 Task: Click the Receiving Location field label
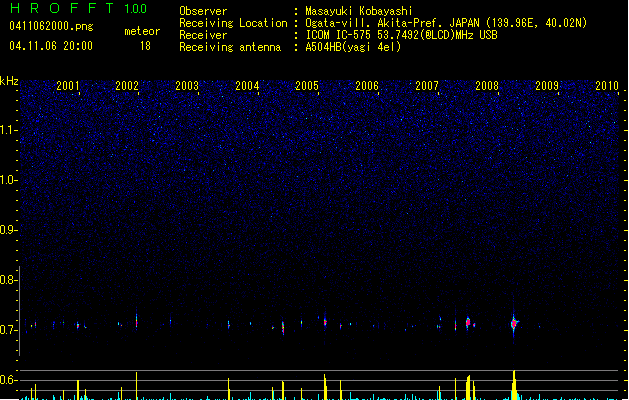point(233,23)
